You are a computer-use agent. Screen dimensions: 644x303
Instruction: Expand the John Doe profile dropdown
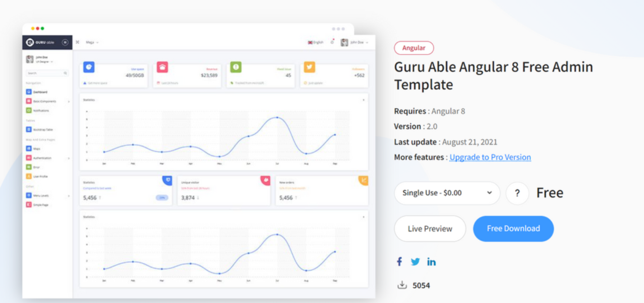(358, 42)
